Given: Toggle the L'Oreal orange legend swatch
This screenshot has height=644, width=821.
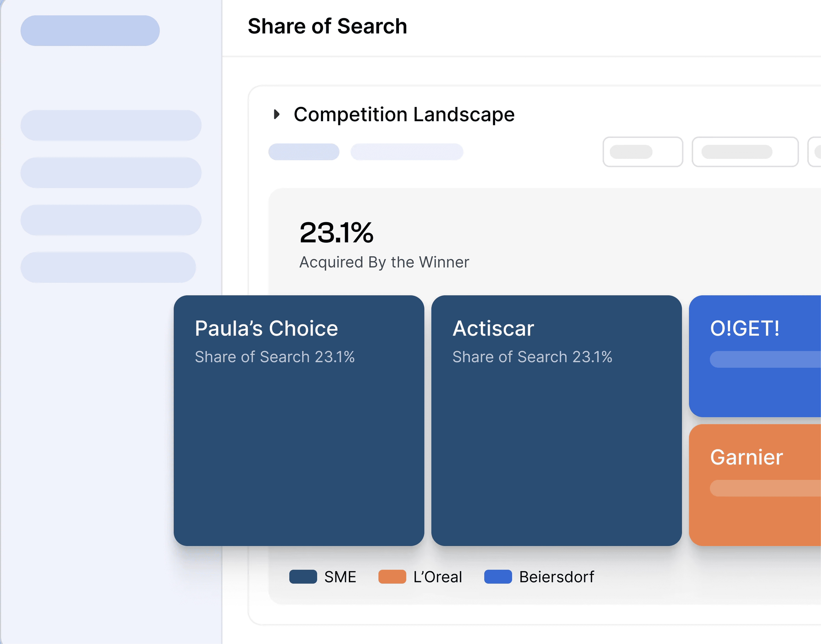Looking at the screenshot, I should tap(392, 576).
